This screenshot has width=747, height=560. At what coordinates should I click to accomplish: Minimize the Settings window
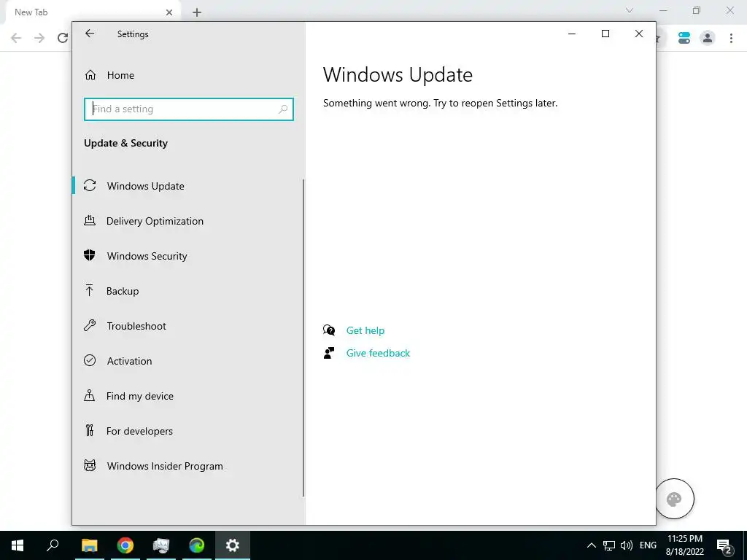tap(572, 34)
